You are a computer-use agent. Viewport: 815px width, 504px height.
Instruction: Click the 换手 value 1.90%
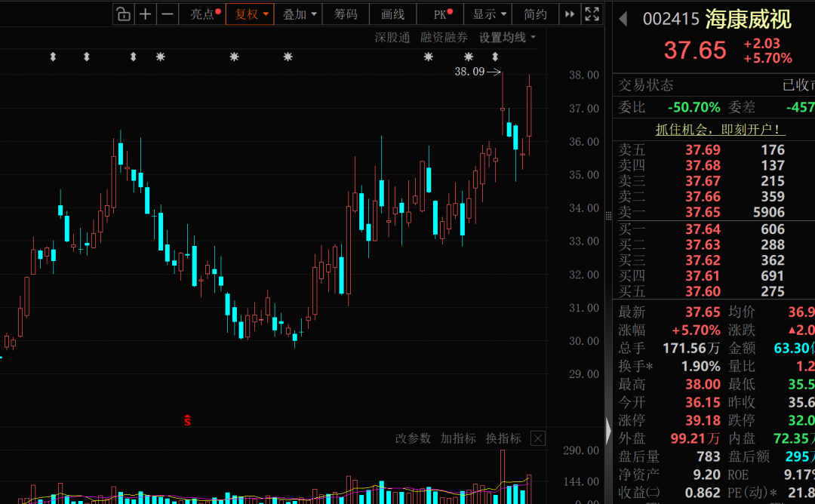pos(700,367)
